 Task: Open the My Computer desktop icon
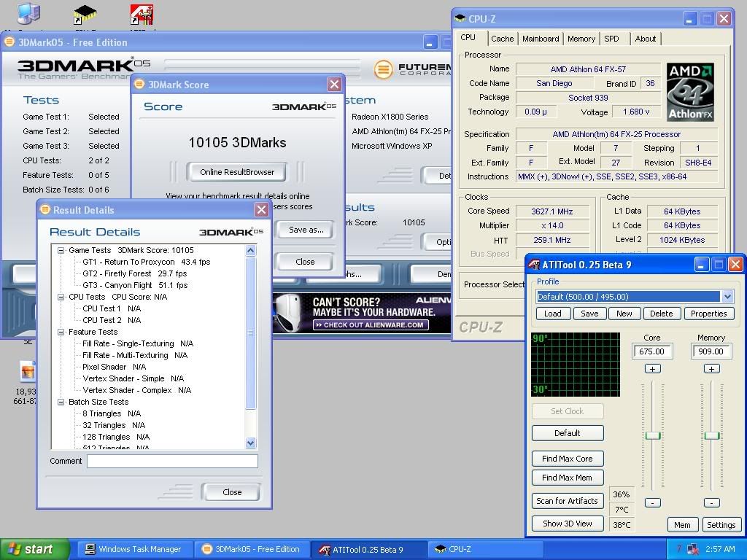(28, 13)
